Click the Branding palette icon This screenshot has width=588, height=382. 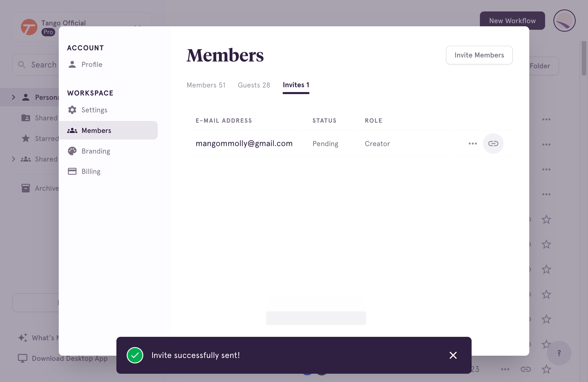pyautogui.click(x=72, y=151)
